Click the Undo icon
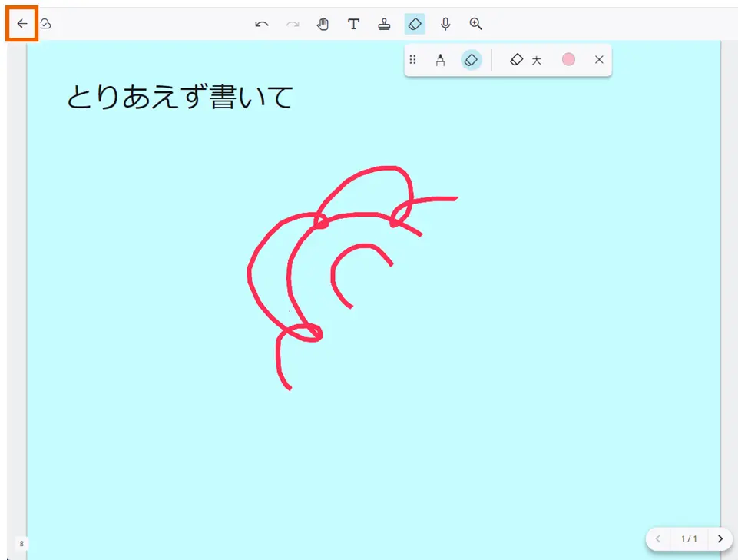 click(261, 24)
